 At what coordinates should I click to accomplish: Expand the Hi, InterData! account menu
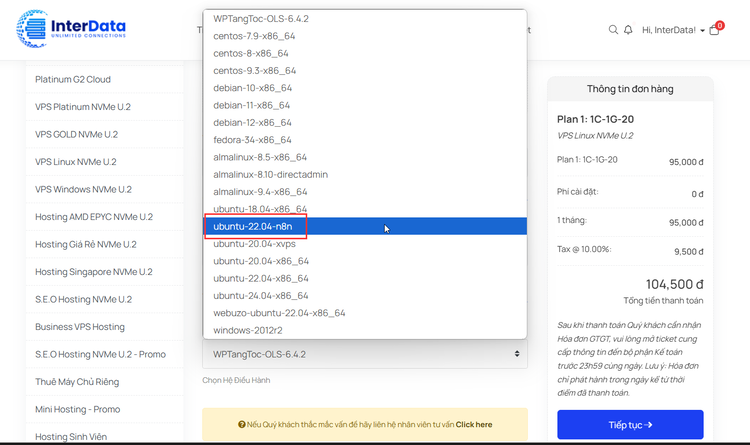click(673, 30)
